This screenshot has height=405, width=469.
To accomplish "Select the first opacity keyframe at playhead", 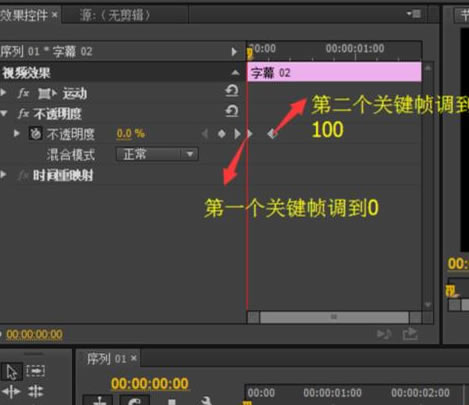I will [250, 134].
